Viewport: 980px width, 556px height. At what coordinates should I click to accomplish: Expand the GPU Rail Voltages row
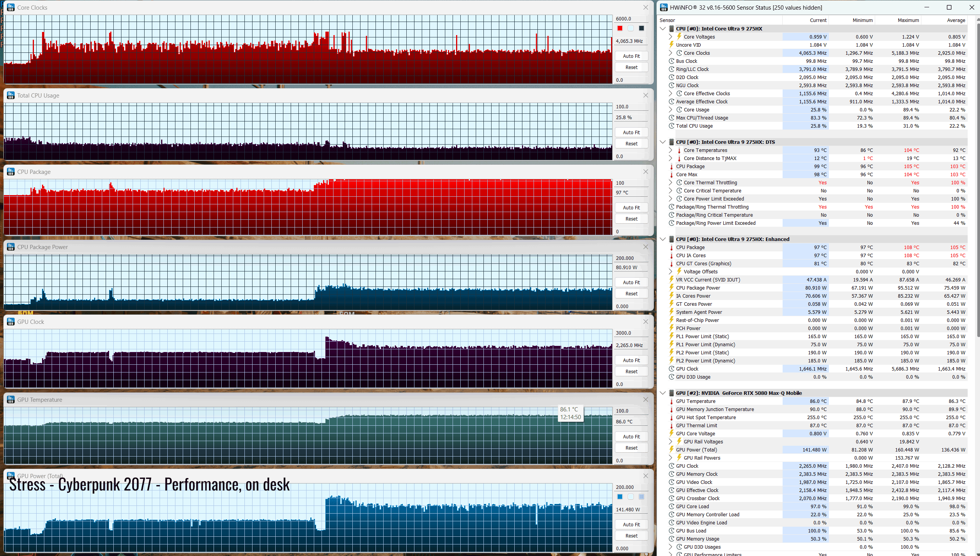[x=670, y=441]
